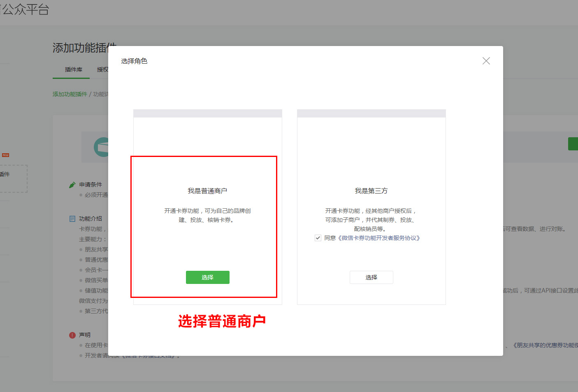Click the red alert icon beside 声明
This screenshot has width=578, height=392.
72,335
